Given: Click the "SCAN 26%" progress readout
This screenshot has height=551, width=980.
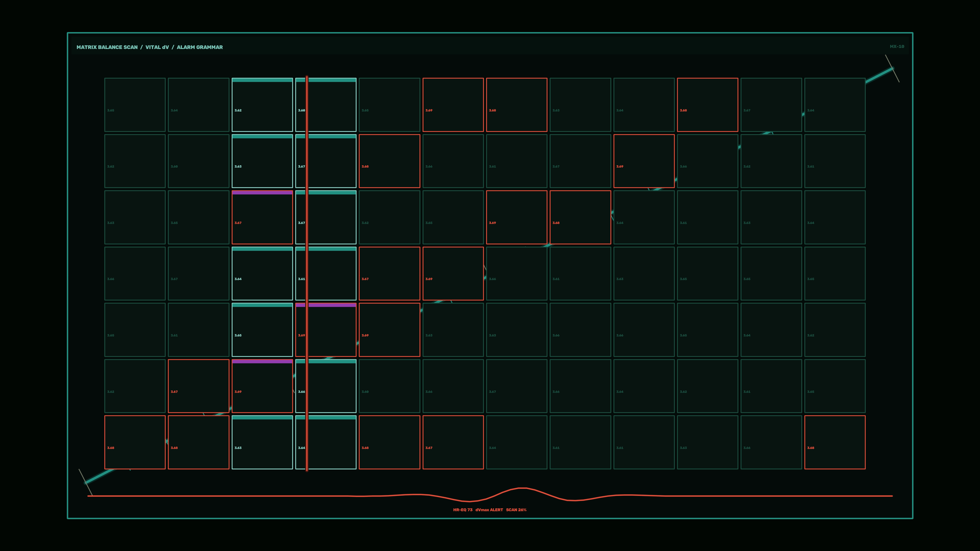Looking at the screenshot, I should coord(516,510).
